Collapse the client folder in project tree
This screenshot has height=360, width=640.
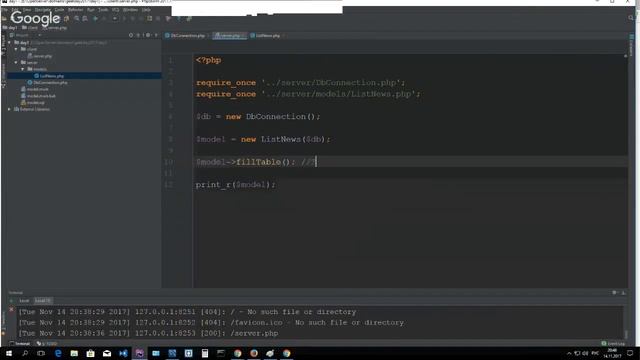tap(16, 49)
